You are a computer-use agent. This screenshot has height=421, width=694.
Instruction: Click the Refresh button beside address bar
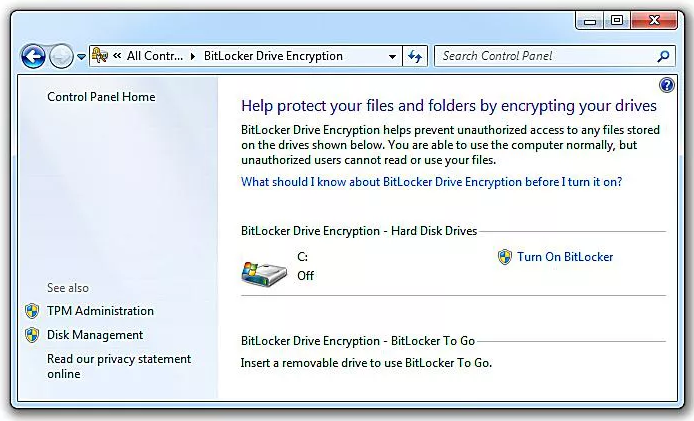coord(415,56)
